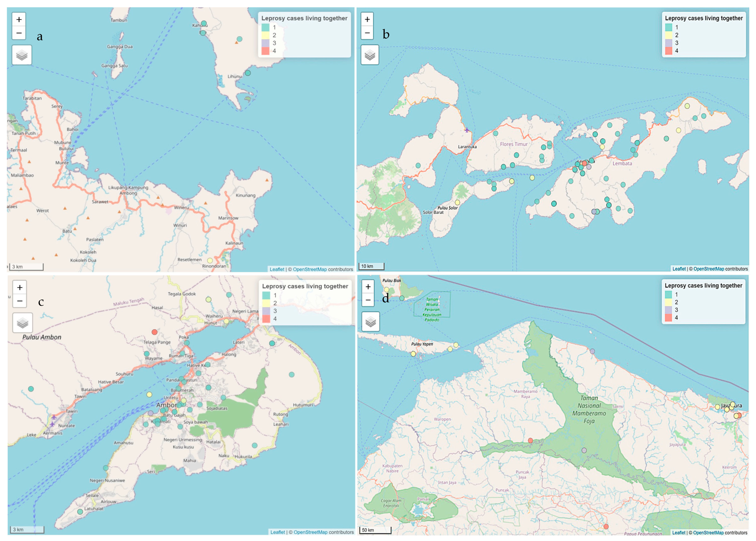
Task: Zoom in on map a
Action: [x=19, y=19]
